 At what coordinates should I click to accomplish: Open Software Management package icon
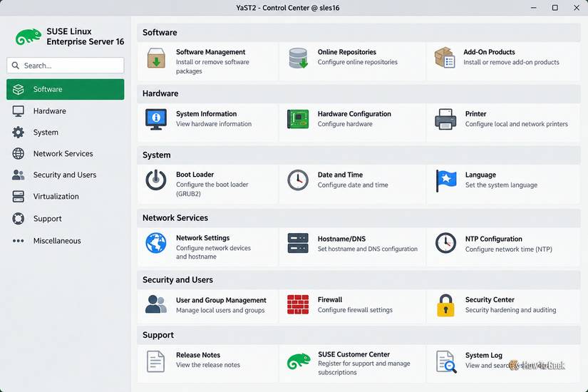tap(156, 58)
